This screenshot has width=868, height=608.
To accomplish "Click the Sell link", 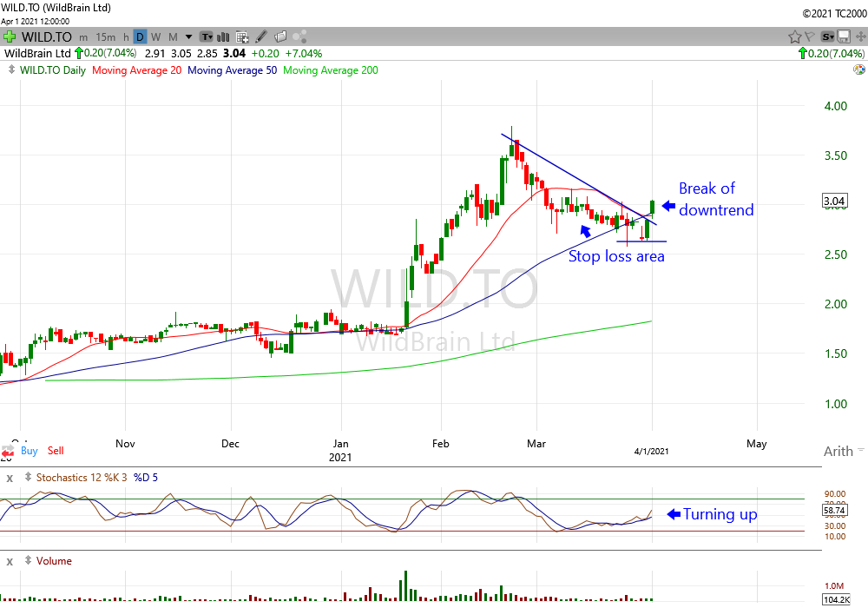I will coord(56,451).
